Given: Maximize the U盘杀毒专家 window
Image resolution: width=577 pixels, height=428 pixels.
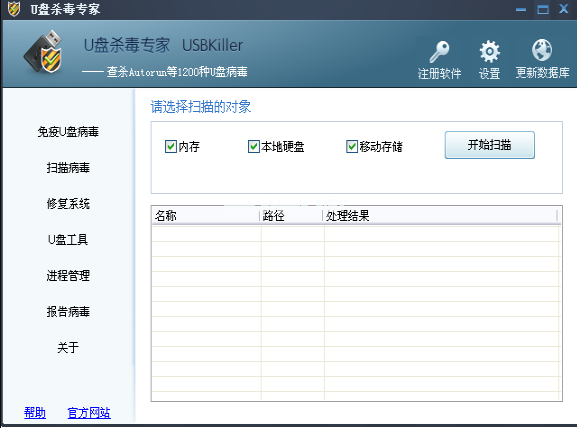Looking at the screenshot, I should (x=543, y=9).
